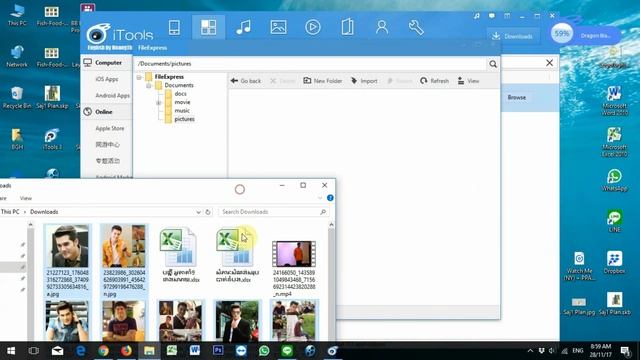Collapse the Documents tree node
The width and height of the screenshot is (640, 360).
(149, 85)
